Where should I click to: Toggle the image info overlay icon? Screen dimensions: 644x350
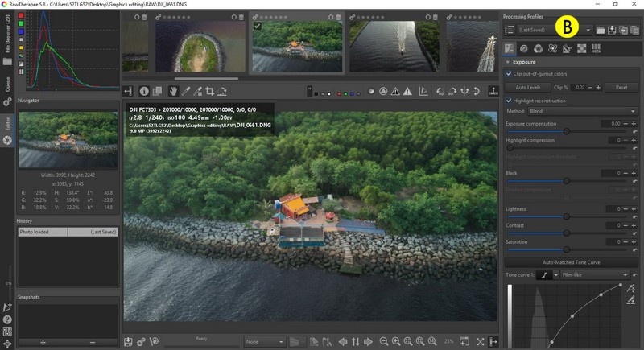coord(144,92)
